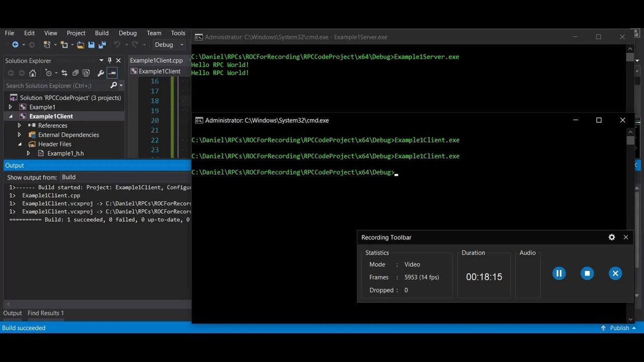This screenshot has height=362, width=644.
Task: Open the Build menu
Action: tap(102, 33)
